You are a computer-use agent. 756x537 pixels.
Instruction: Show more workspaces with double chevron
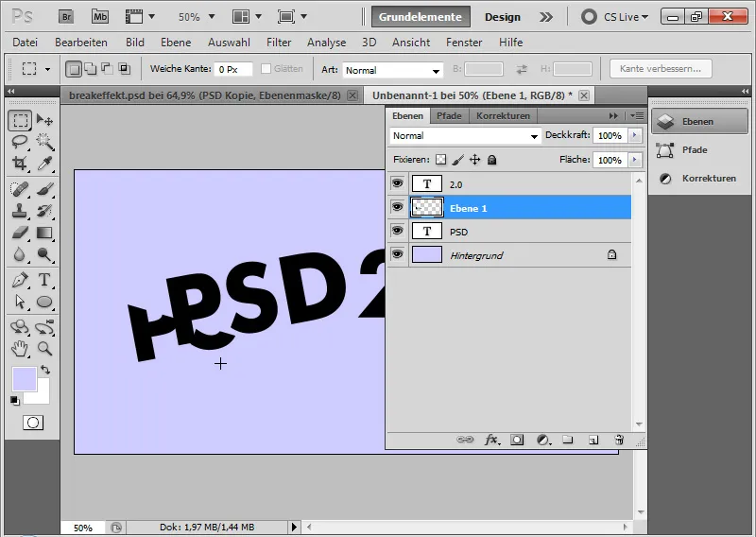pos(546,17)
